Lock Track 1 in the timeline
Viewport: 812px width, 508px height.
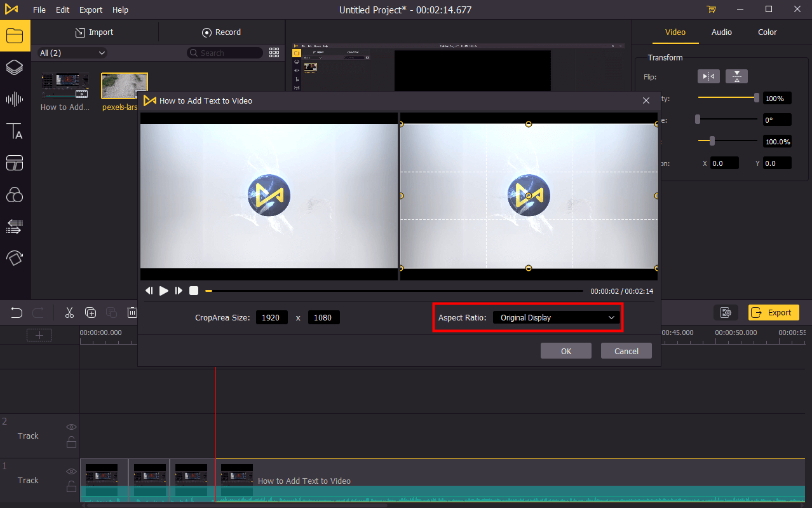(x=71, y=486)
